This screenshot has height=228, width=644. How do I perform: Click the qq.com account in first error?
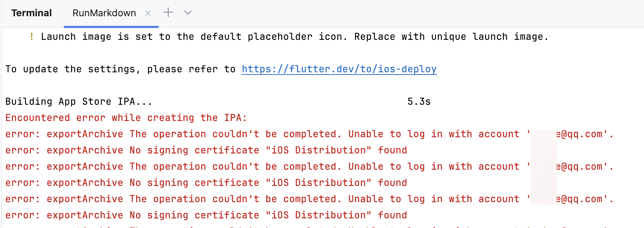pos(580,134)
